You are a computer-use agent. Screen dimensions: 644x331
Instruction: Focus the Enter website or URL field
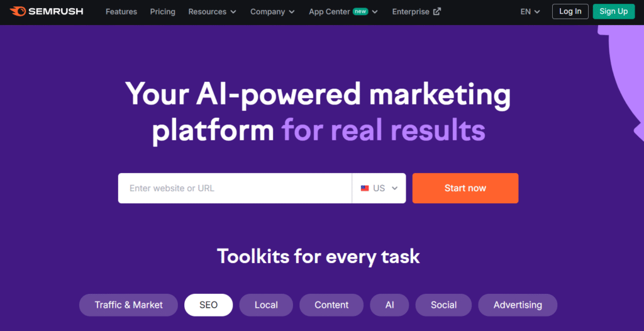tap(235, 188)
